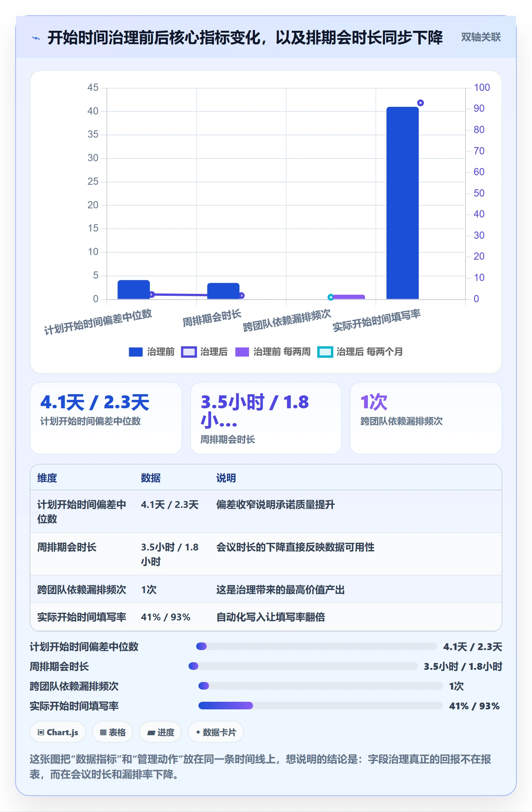The height and width of the screenshot is (812, 532).
Task: Click the short purple 跨团队依赖漏排频次 chart bar
Action: pos(349,297)
